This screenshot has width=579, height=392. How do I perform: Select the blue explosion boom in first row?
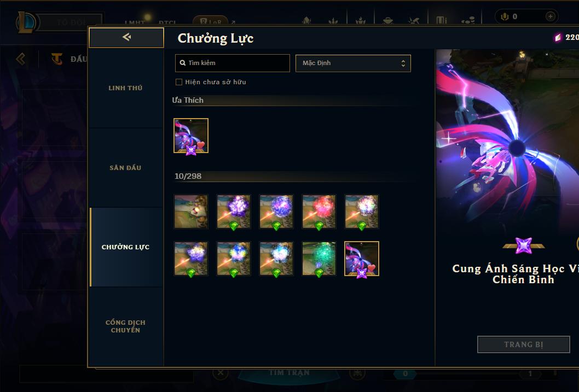click(276, 212)
